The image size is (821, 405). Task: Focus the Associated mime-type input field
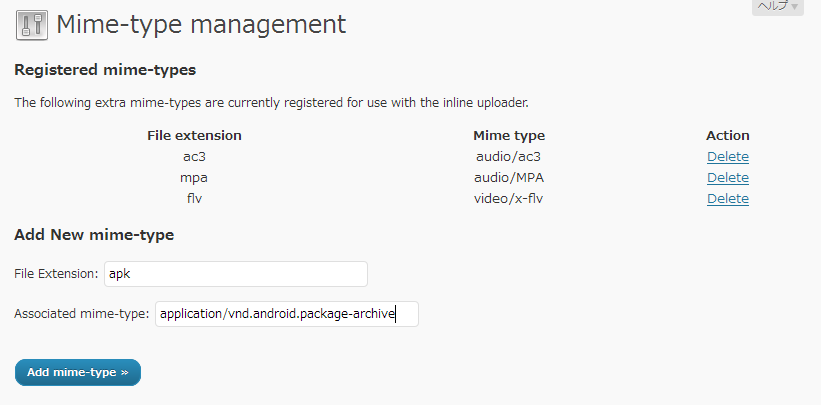tap(287, 314)
